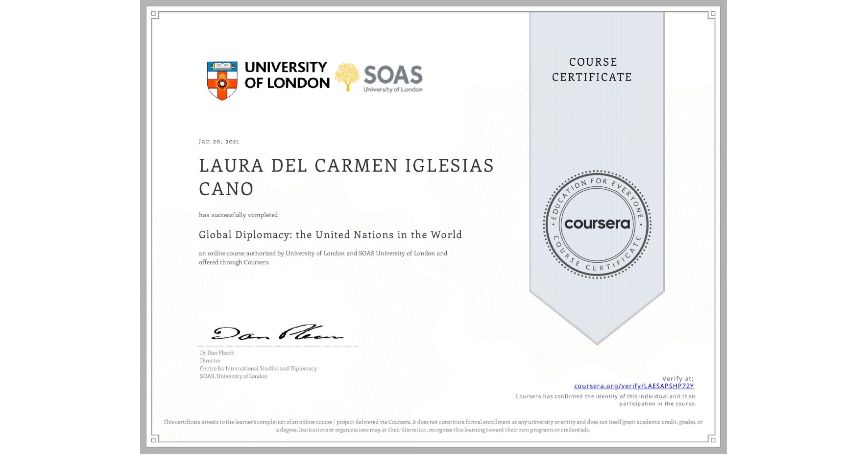Click the date Jan 20, 2021
Screen dimensions: 868x455
pyautogui.click(x=218, y=141)
